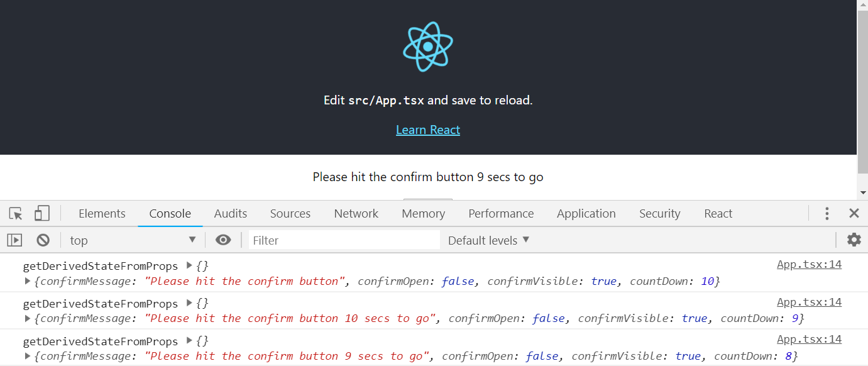Follow the Learn React link
Viewport: 868px width, 366px height.
[428, 130]
